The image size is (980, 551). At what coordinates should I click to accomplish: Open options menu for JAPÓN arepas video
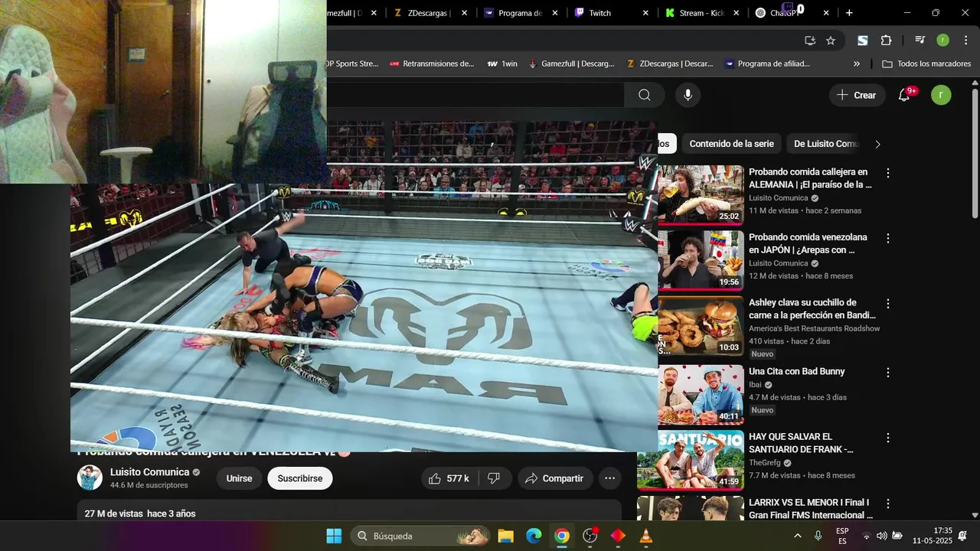[888, 239]
